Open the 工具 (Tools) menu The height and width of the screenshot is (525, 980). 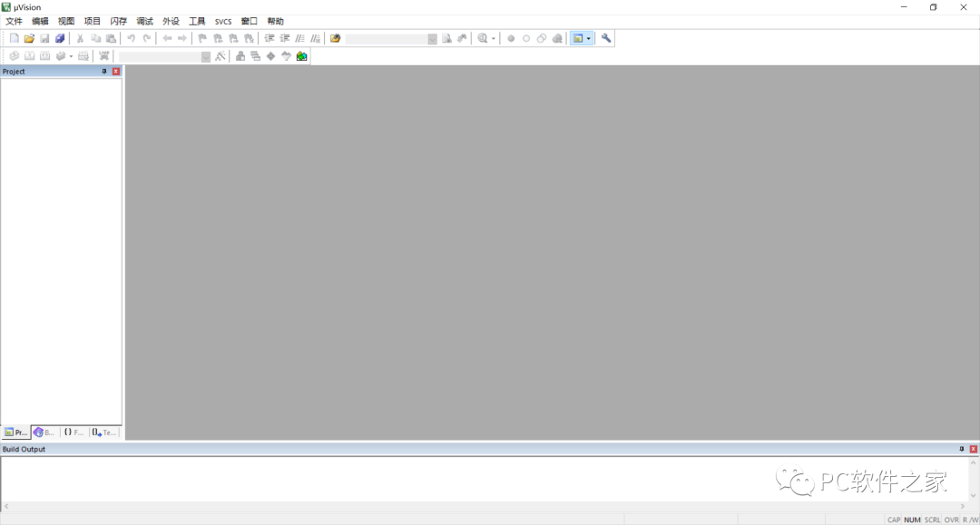197,21
